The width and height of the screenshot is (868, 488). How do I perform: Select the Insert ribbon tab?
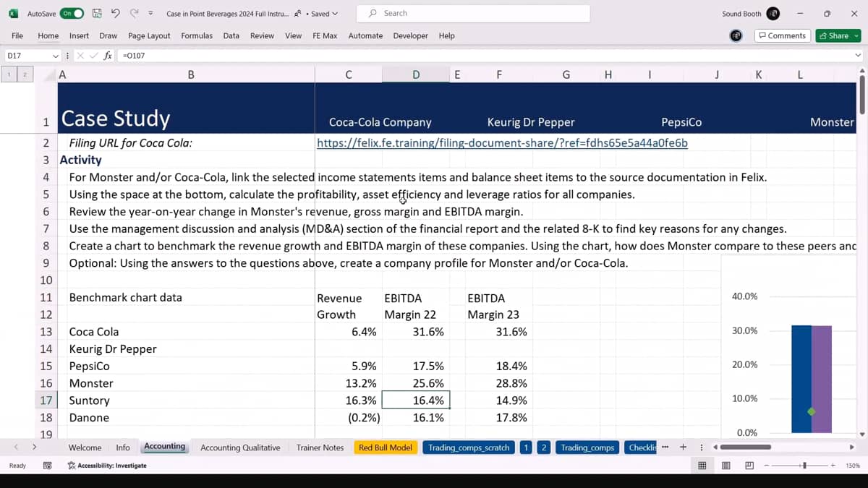80,35
